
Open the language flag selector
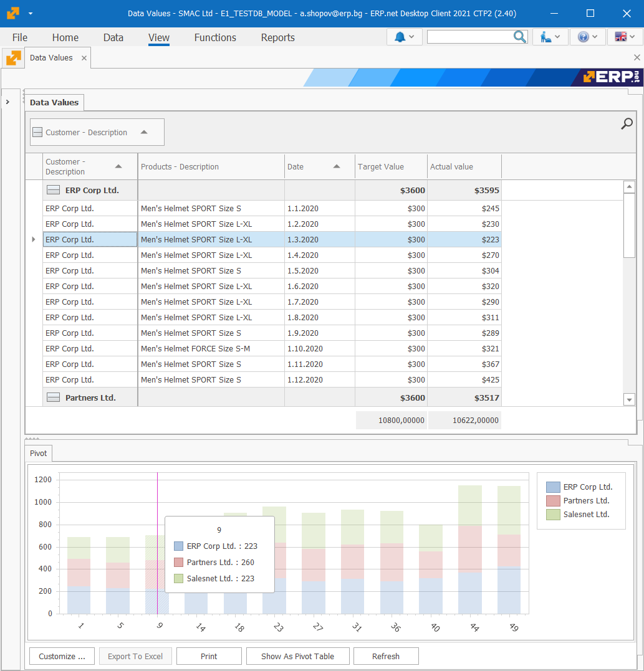[x=625, y=37]
